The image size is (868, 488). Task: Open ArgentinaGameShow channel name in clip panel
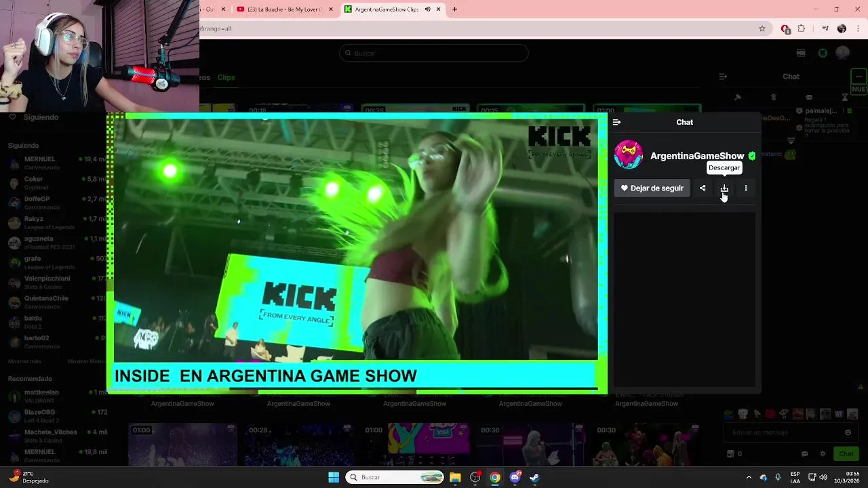[x=697, y=156]
